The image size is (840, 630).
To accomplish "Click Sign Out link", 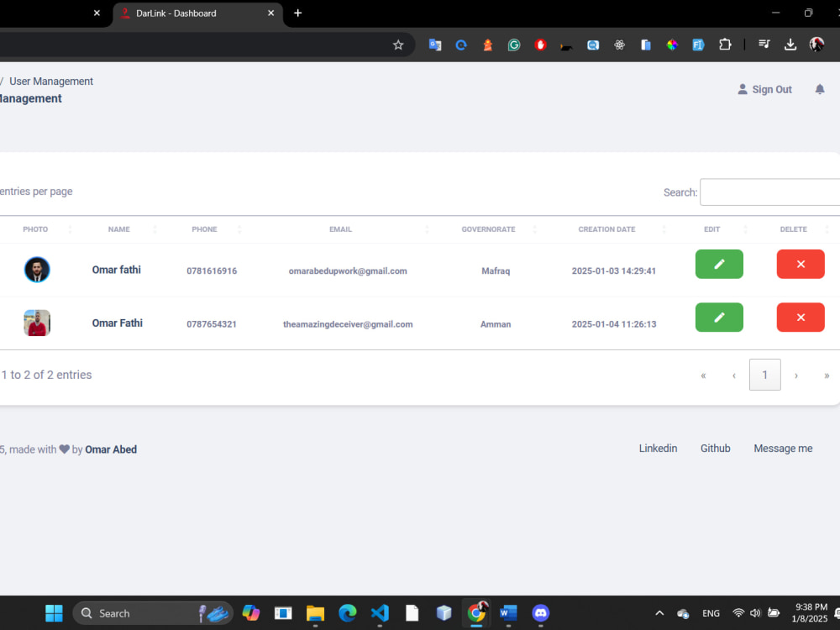I will 764,90.
